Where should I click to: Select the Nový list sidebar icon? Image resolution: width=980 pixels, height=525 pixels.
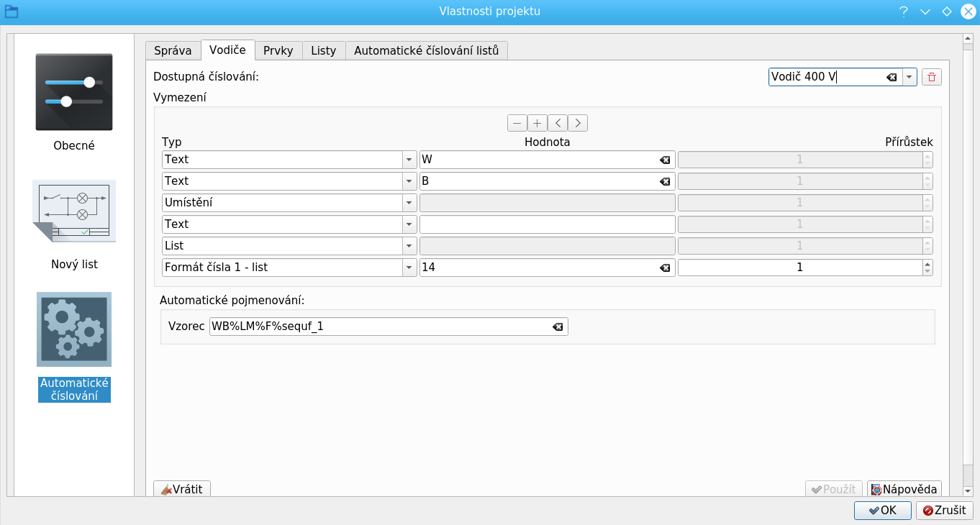(74, 211)
